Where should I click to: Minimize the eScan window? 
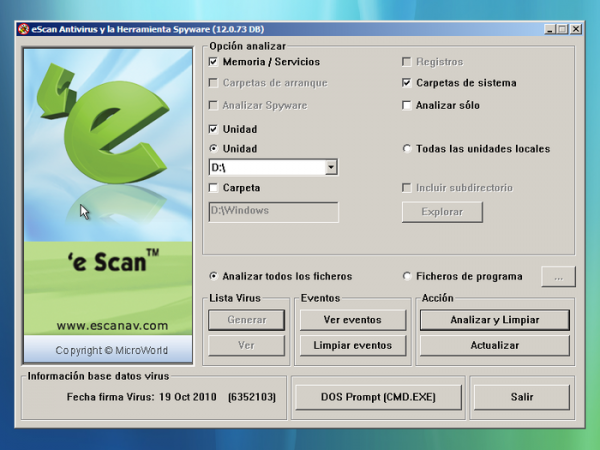pos(550,29)
